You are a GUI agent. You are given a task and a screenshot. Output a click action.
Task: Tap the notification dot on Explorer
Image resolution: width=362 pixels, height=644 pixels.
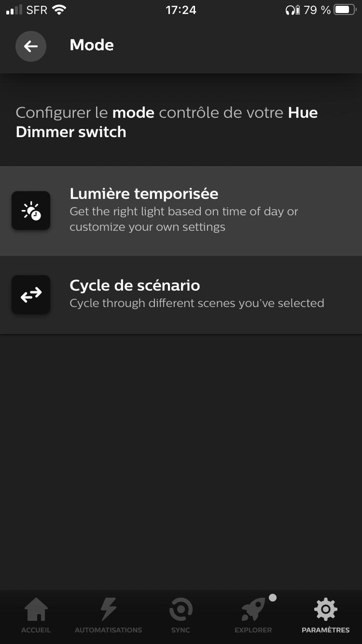(x=273, y=598)
